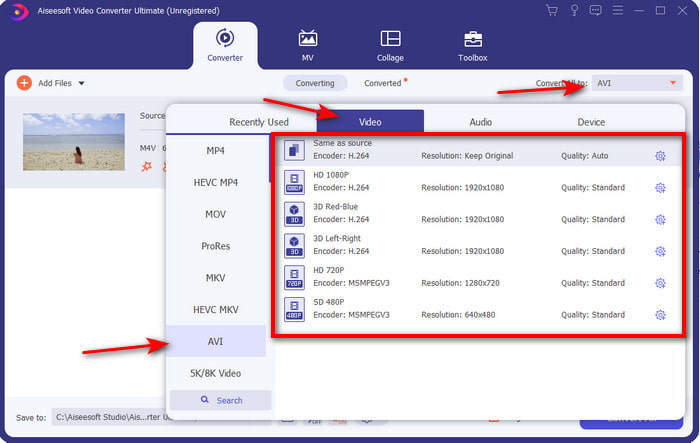Select the HD 1080P preset text
The height and width of the screenshot is (443, 700).
pos(331,175)
